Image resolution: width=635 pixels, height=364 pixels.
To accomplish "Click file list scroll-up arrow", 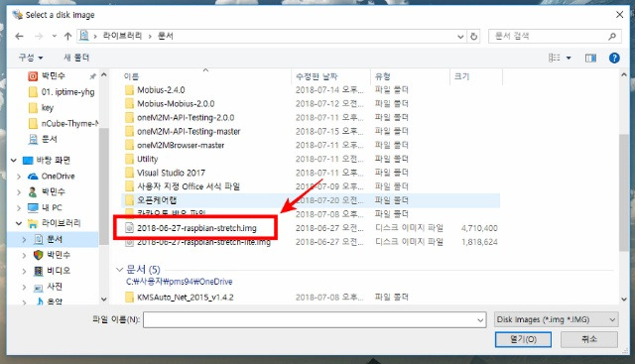I will click(624, 75).
